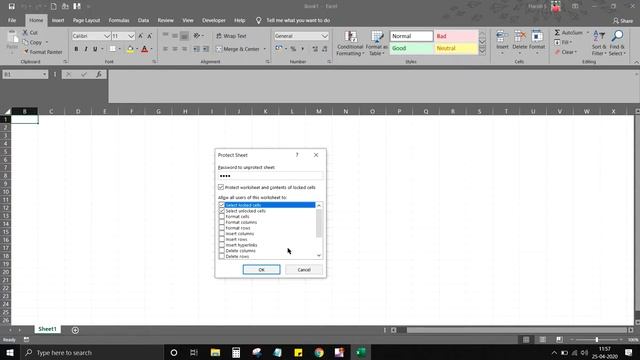Enable Insert hyperlinks permission checkbox
The height and width of the screenshot is (360, 640).
tap(222, 245)
